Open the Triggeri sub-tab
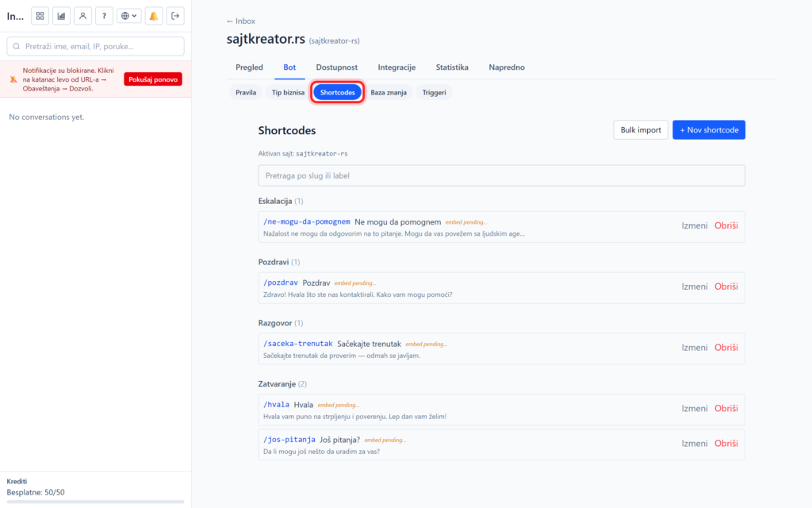Screen dimensions: 812x508 [434, 93]
